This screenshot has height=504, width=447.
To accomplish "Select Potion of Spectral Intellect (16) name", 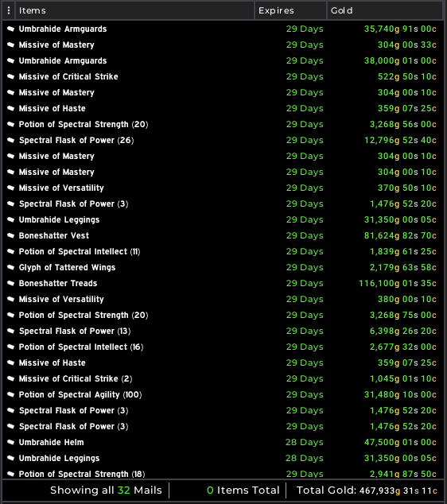I will coord(81,347).
